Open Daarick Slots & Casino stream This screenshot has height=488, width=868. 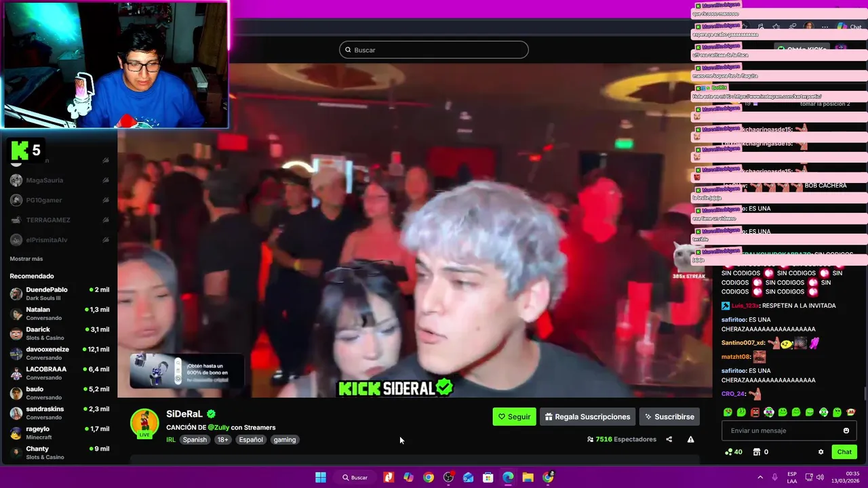(60, 333)
